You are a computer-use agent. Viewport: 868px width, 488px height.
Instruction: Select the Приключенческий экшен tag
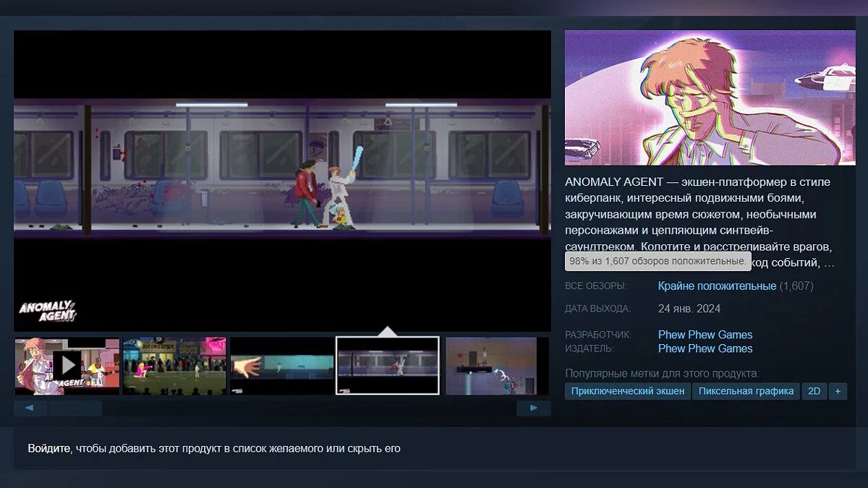[x=628, y=391]
